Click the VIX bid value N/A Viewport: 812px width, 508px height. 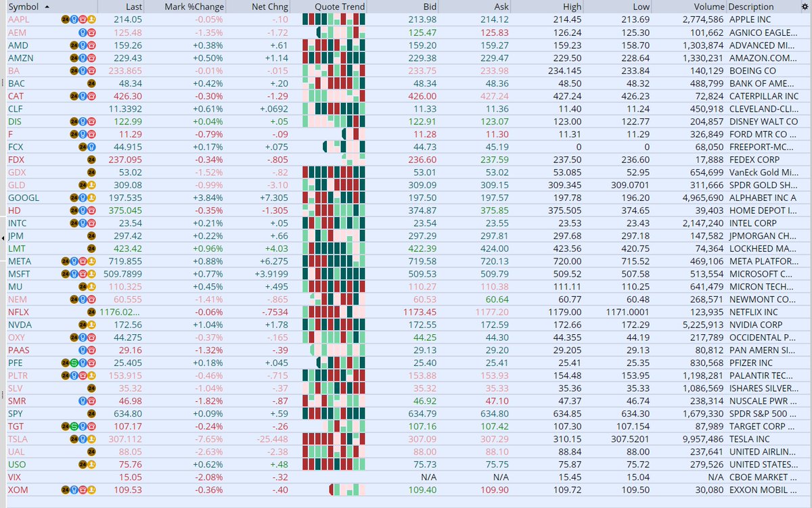[428, 478]
